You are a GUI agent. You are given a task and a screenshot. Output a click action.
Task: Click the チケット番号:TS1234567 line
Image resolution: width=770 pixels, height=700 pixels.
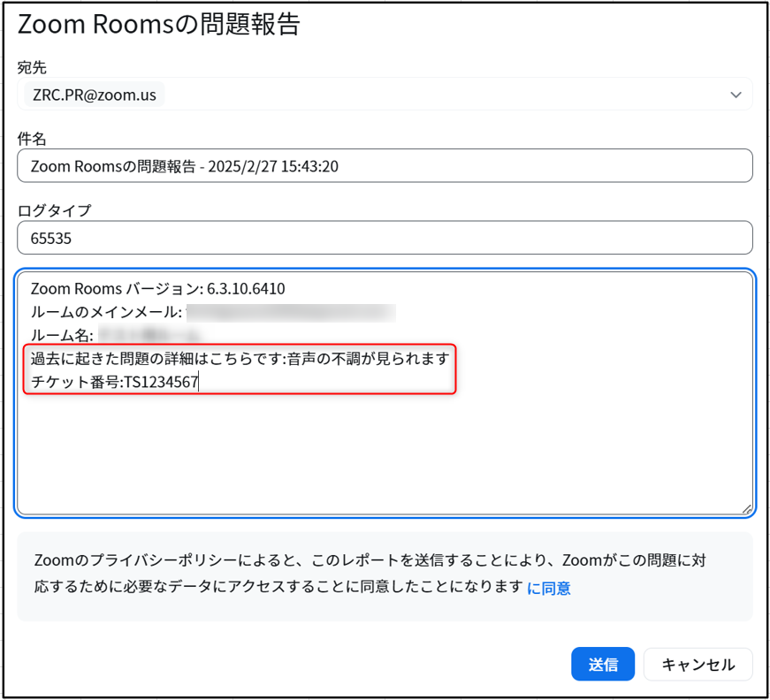pyautogui.click(x=114, y=382)
